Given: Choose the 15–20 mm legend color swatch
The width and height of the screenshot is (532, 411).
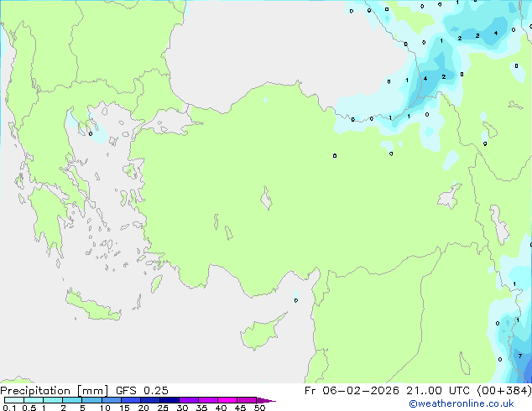Looking at the screenshot, I should tap(131, 400).
